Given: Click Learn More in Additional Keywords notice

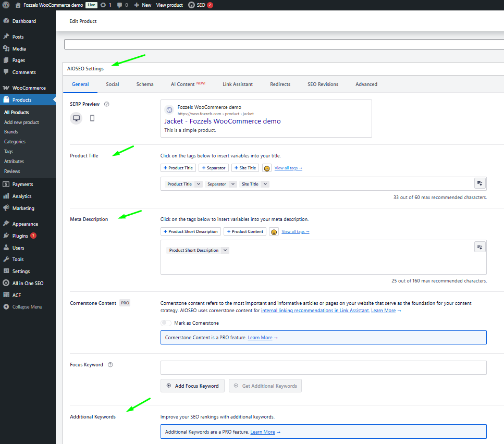Looking at the screenshot, I should 263,432.
